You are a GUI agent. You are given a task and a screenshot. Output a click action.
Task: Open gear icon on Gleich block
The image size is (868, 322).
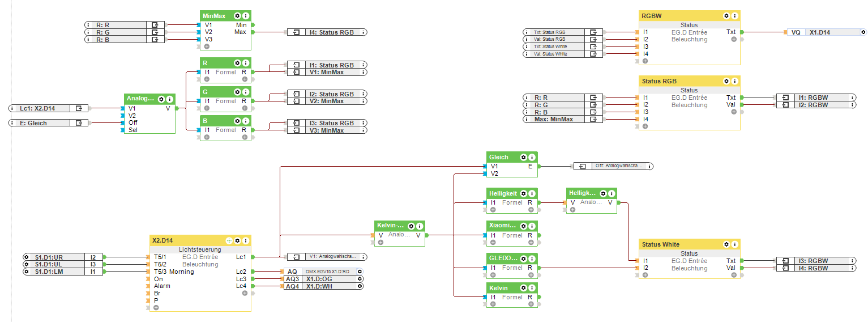coord(524,158)
